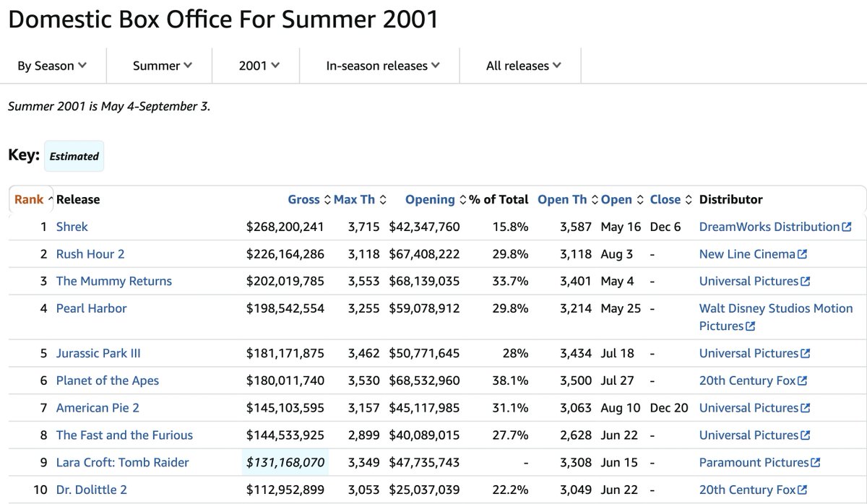The image size is (867, 504).
Task: Open the Jurassic Park III release link
Action: point(98,353)
